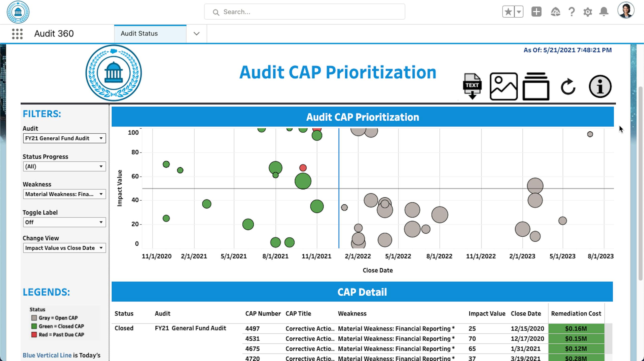Open the setup gear icon
Screen dimensions: 644x361
pos(588,12)
